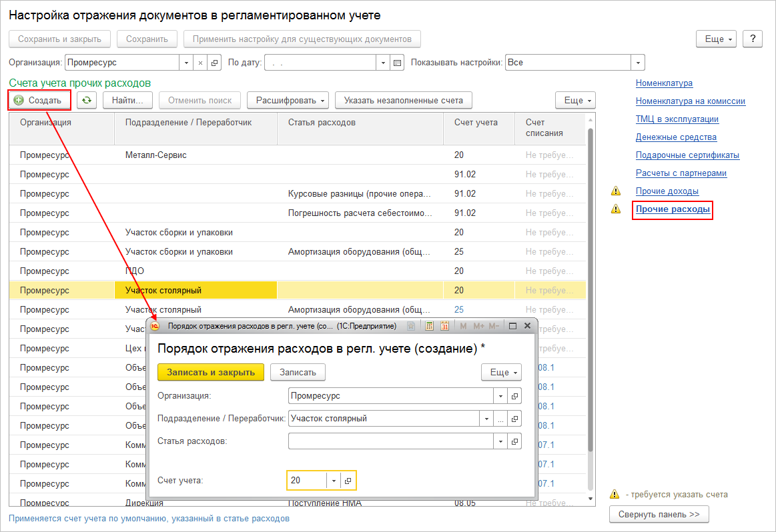Open help with the question mark button
The width and height of the screenshot is (776, 532).
tap(753, 39)
